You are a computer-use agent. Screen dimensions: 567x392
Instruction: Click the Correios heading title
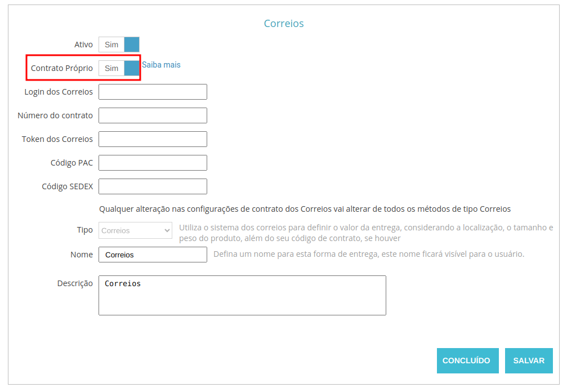[284, 24]
